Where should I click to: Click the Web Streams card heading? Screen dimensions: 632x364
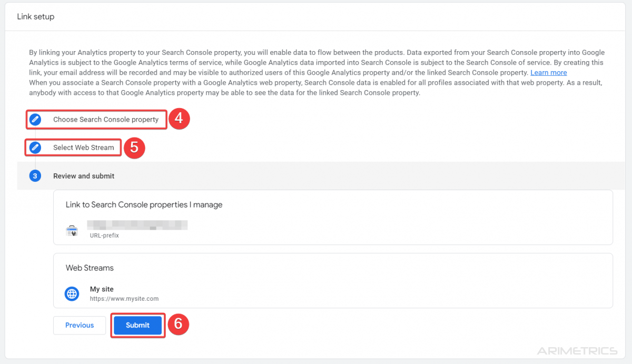point(90,268)
